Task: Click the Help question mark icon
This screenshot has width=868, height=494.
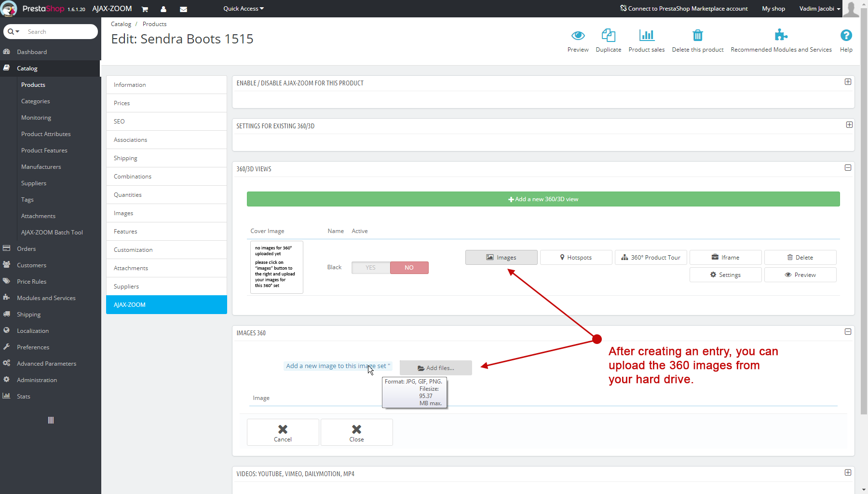Action: pos(846,35)
